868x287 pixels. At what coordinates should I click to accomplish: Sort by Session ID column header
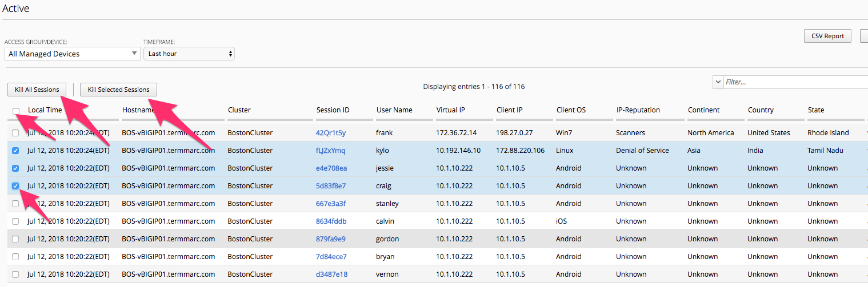tap(333, 110)
